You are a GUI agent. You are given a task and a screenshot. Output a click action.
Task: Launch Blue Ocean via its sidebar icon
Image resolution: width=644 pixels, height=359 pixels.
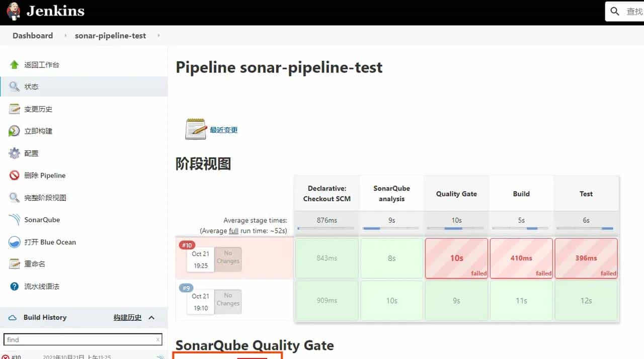[14, 242]
